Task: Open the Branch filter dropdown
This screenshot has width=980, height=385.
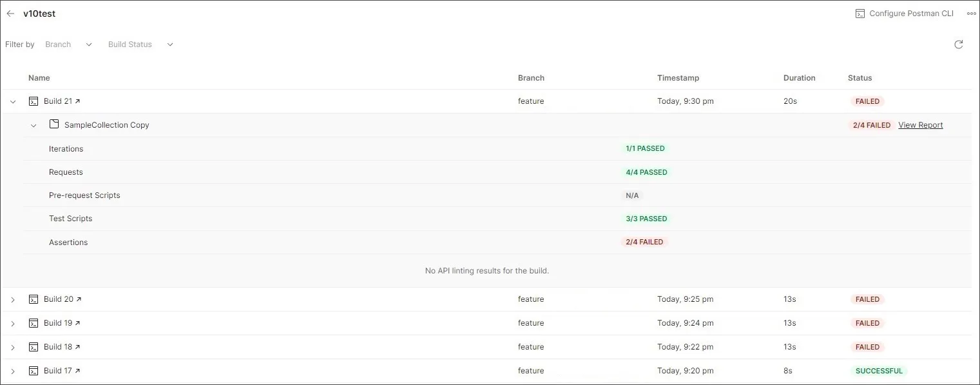Action: [x=69, y=44]
